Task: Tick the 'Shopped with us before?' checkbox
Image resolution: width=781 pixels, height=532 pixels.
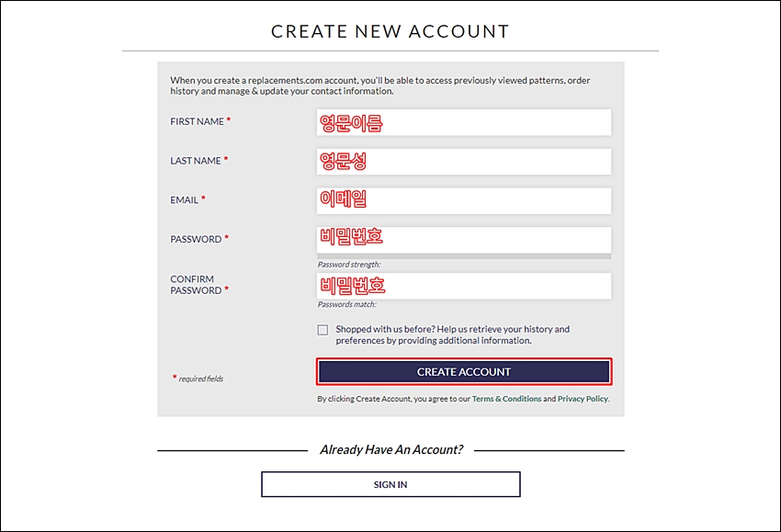Action: point(323,330)
